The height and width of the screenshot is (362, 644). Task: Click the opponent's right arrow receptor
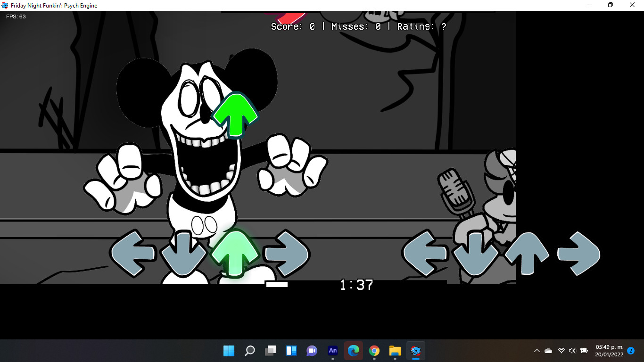pos(286,254)
